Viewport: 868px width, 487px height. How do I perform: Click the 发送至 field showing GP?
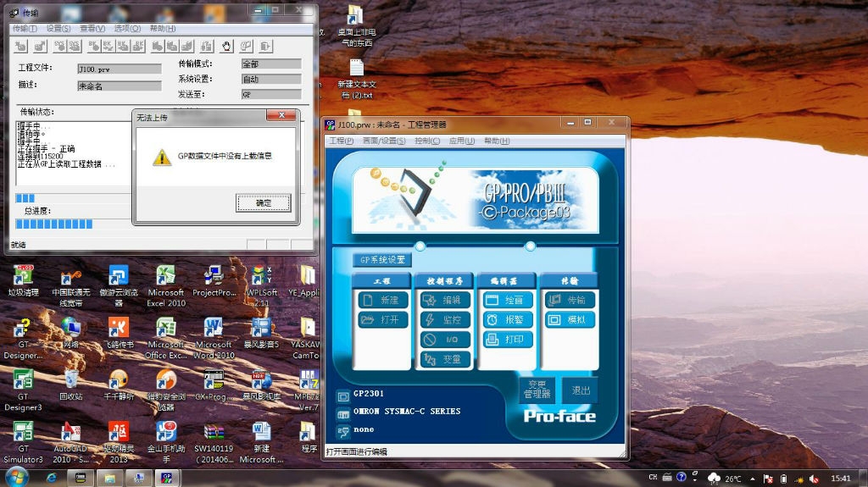271,95
